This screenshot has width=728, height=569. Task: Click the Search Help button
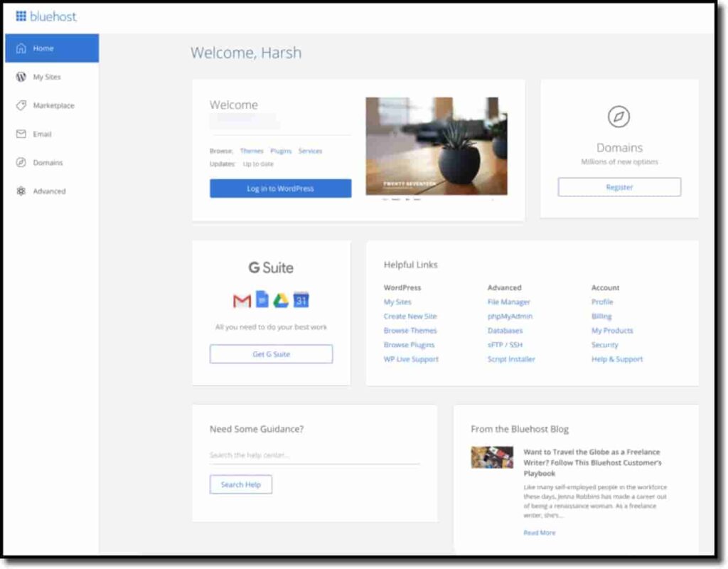point(241,484)
